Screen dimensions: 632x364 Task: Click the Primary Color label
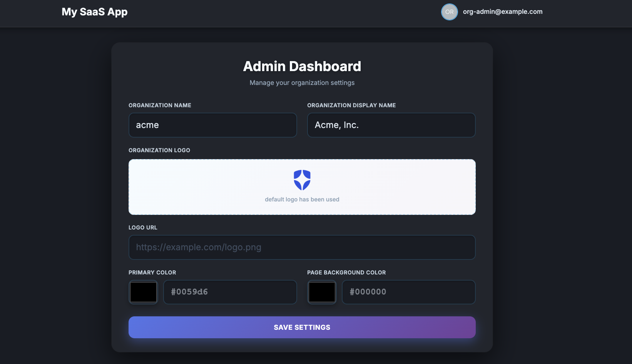coord(152,273)
